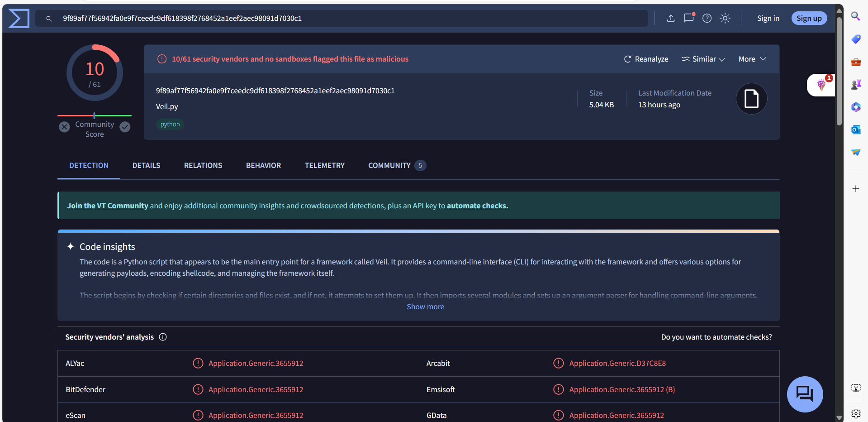Switch to the DETAILS tab
Screen dimensions: 868x422
click(x=146, y=166)
